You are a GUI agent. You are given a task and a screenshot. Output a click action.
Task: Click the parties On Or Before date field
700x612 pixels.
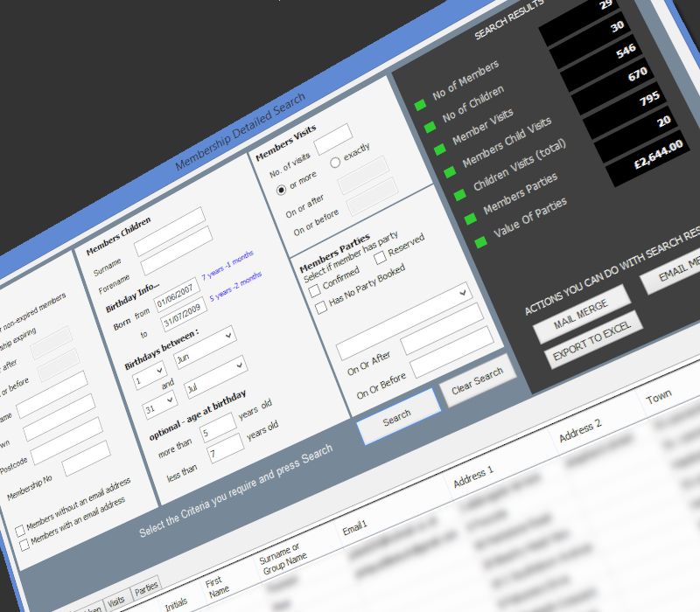[451, 352]
